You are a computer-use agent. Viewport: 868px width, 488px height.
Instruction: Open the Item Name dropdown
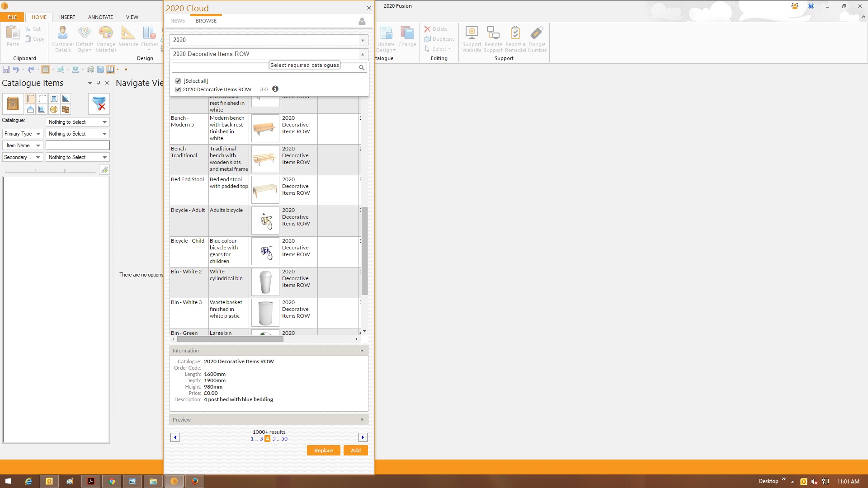[23, 145]
